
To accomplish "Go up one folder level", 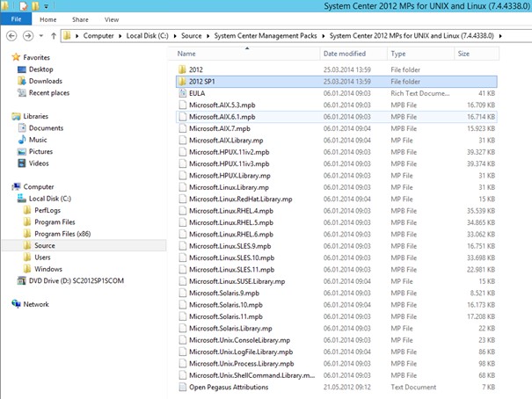I will click(x=54, y=36).
